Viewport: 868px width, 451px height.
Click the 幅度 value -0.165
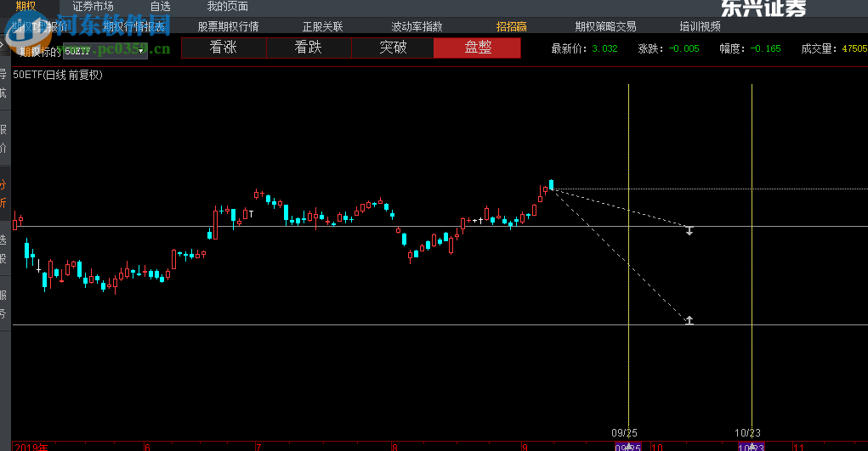(766, 48)
